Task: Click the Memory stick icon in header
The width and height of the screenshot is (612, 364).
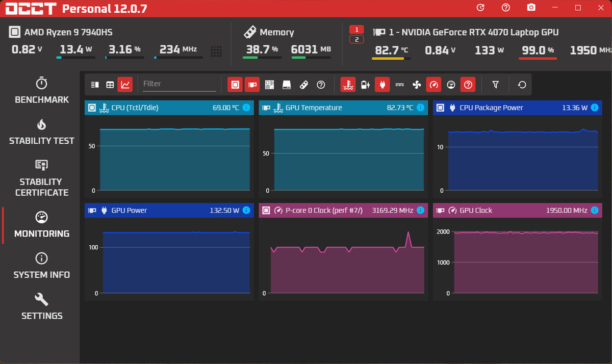Action: pyautogui.click(x=250, y=32)
